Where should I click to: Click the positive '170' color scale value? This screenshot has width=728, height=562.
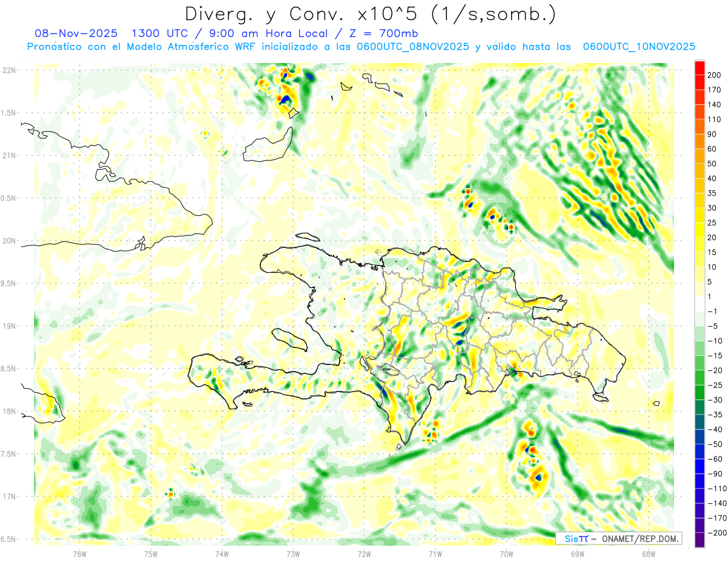tap(715, 90)
